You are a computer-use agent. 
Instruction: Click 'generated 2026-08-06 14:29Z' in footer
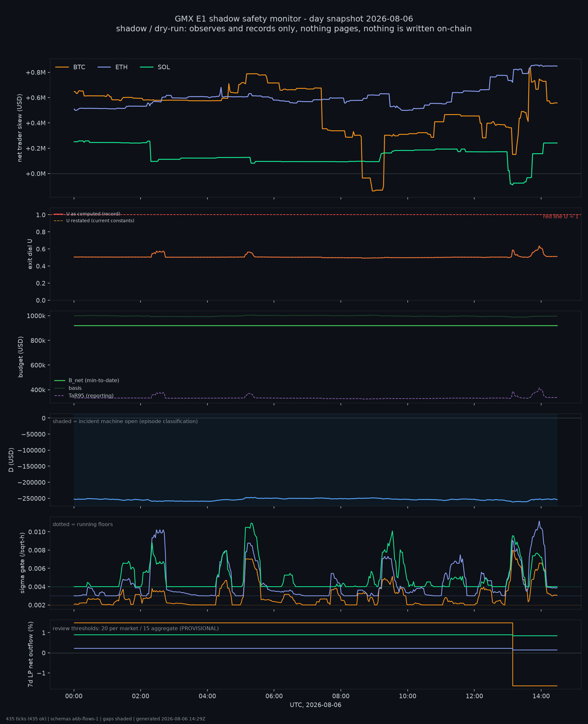(x=171, y=719)
